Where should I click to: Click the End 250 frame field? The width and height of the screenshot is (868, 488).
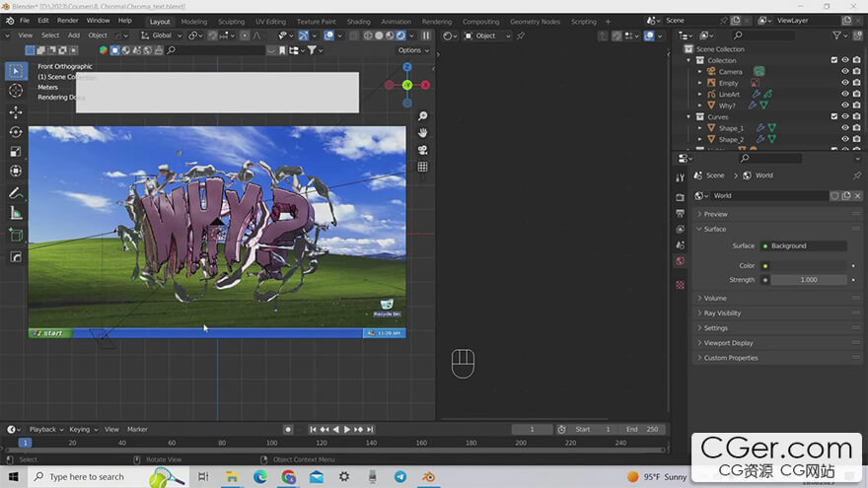(642, 430)
